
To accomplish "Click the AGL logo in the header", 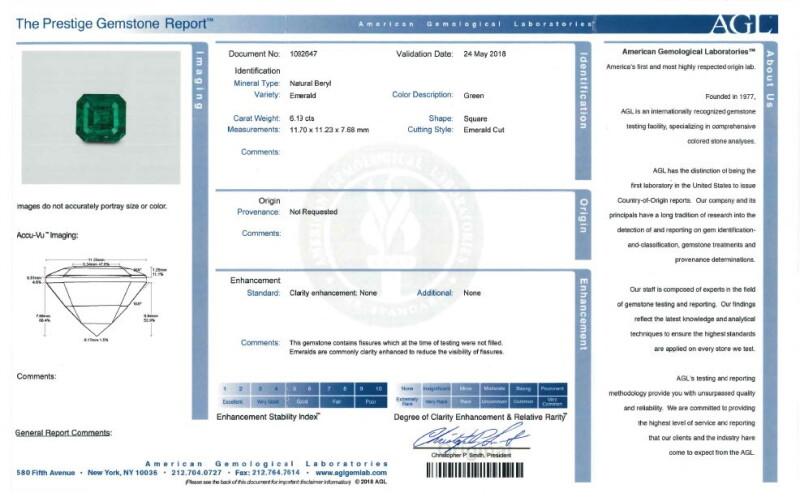I will coord(743,24).
